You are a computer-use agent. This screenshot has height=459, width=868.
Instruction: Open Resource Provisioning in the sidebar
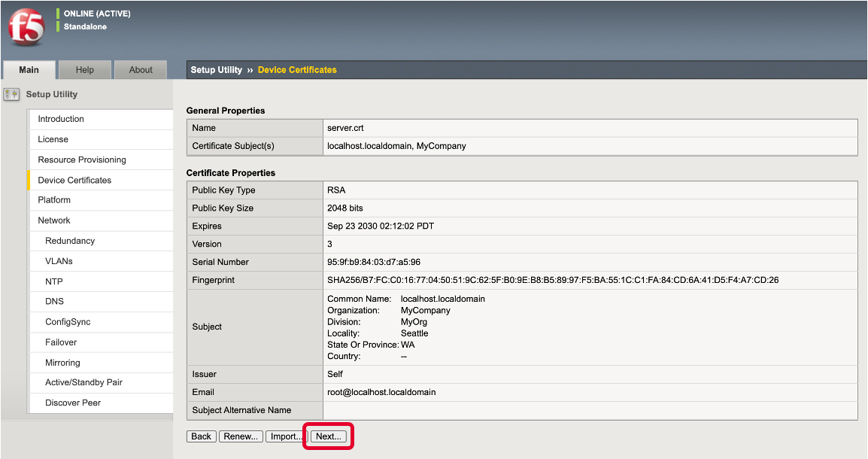[x=100, y=160]
